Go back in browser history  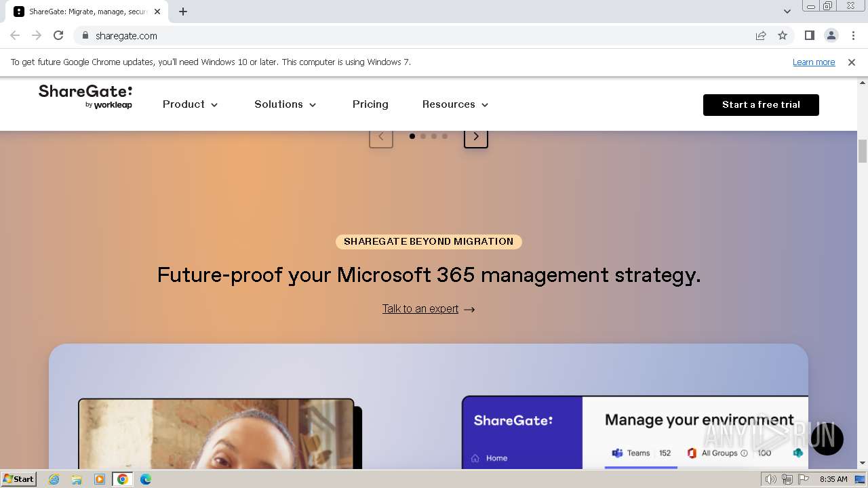tap(15, 36)
